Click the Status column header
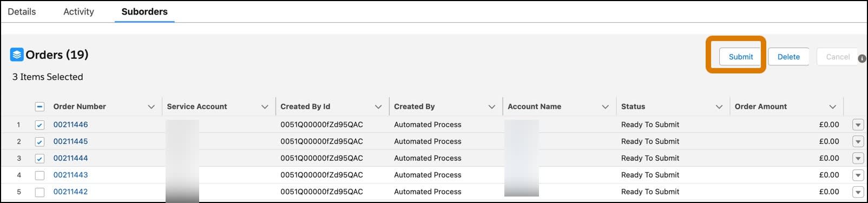 [x=633, y=107]
